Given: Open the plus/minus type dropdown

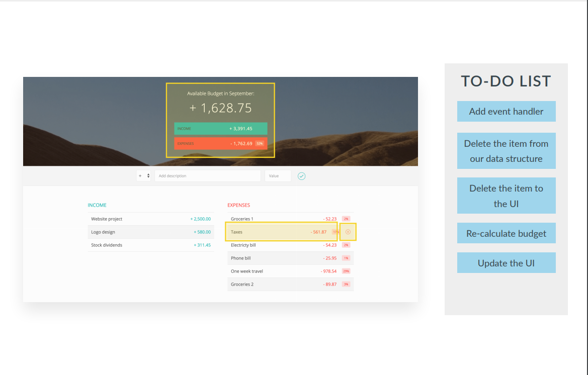Looking at the screenshot, I should [144, 176].
